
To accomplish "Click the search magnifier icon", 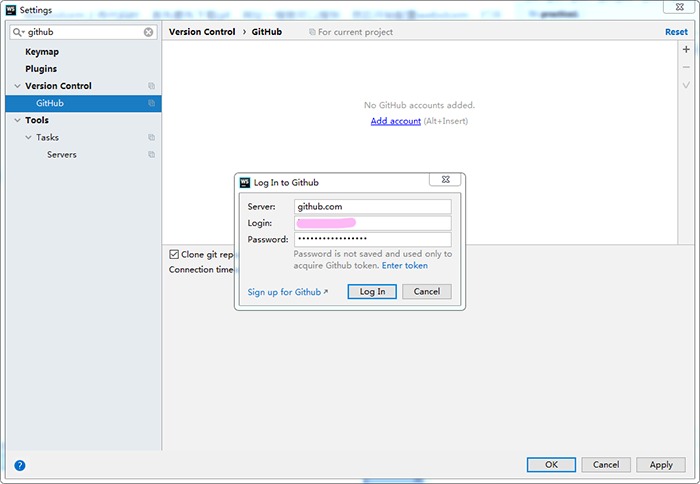I will tap(19, 32).
